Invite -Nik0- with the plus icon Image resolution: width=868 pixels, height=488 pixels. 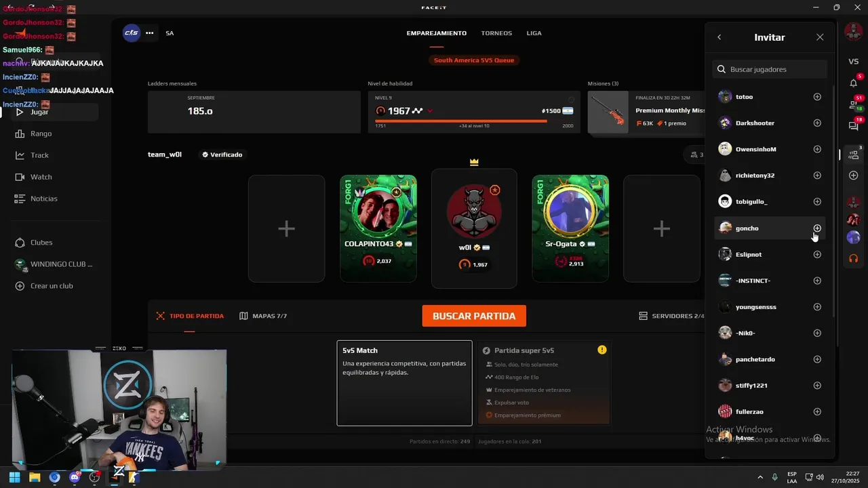coord(817,333)
